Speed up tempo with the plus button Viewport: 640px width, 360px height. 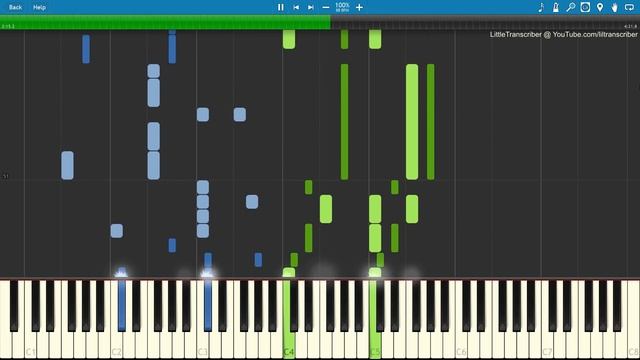359,7
